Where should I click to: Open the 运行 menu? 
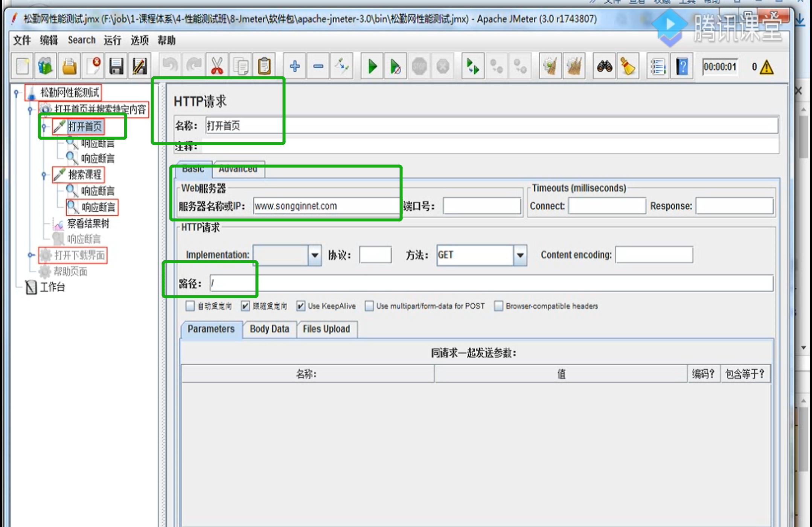(x=112, y=40)
